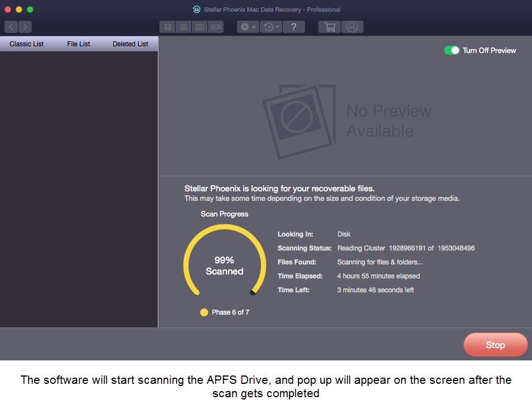Open help with the question mark
Screen dimensions: 532x400
point(294,27)
